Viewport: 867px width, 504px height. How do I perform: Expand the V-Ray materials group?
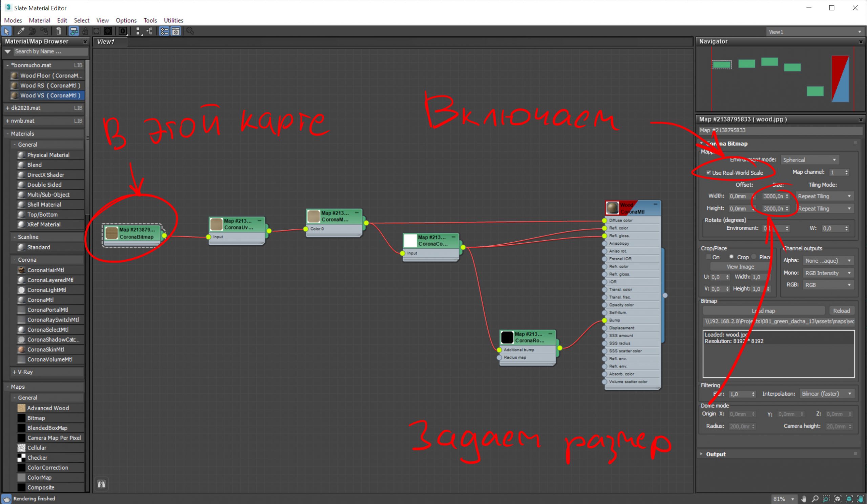tap(15, 372)
